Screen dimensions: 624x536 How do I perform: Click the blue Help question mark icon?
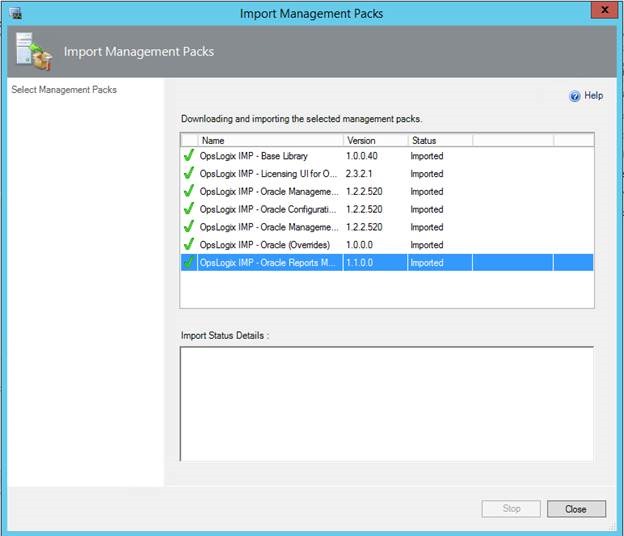coord(575,96)
